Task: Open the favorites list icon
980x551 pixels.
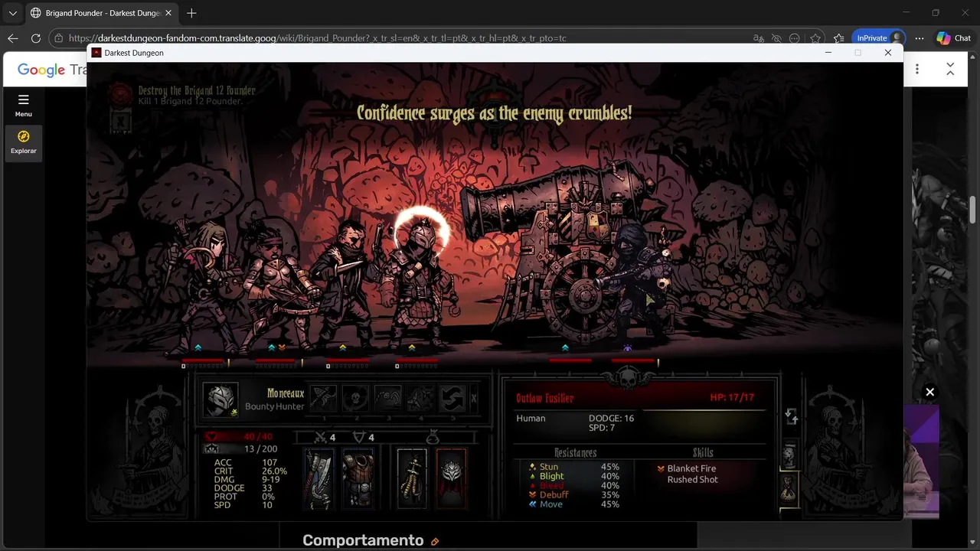Action: pos(838,38)
